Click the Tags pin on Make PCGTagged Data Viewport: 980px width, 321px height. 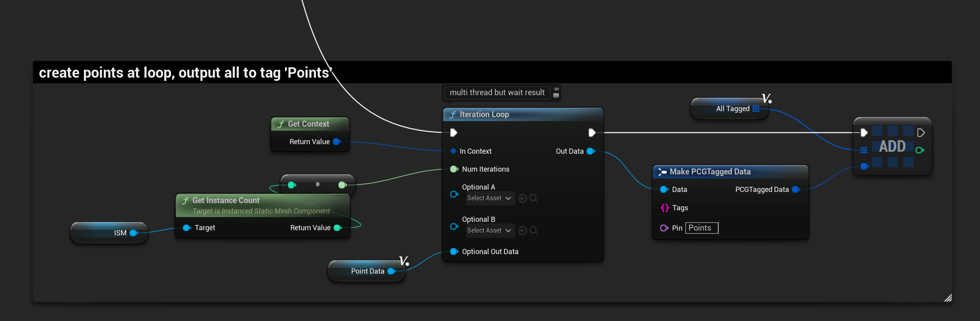click(x=665, y=208)
